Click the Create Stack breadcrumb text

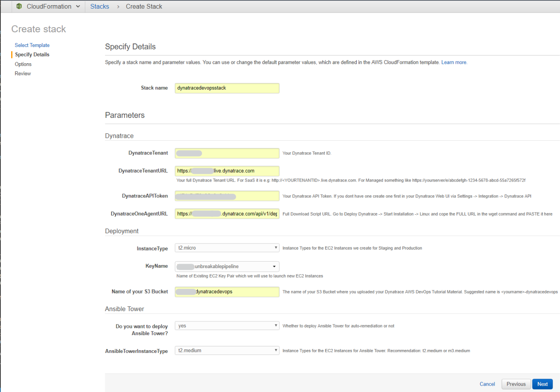click(144, 6)
